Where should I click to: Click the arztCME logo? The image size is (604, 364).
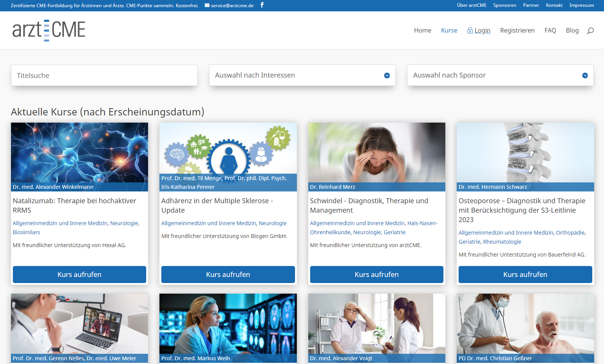pyautogui.click(x=49, y=30)
